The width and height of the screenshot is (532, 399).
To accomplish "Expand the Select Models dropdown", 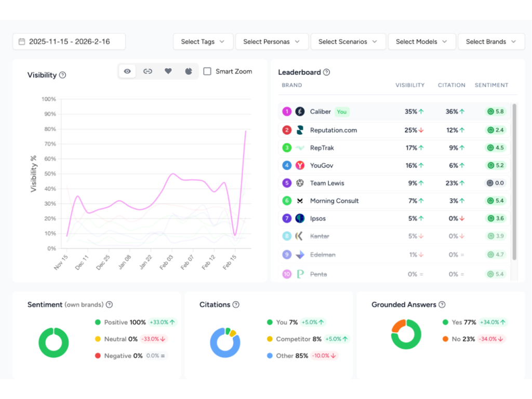I will pyautogui.click(x=422, y=42).
